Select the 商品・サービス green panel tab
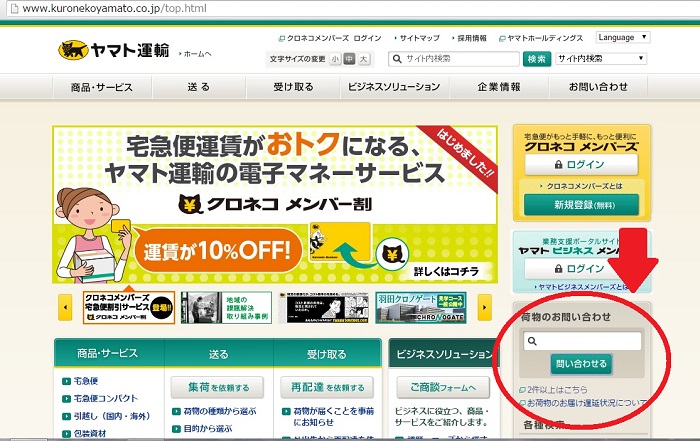The image size is (700, 441). [x=108, y=354]
